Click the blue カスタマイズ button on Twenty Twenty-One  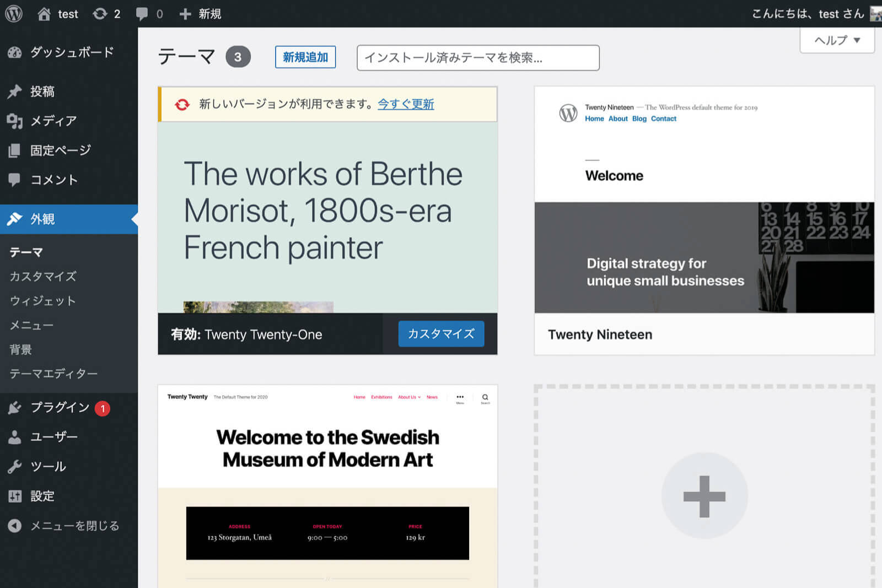pyautogui.click(x=442, y=334)
